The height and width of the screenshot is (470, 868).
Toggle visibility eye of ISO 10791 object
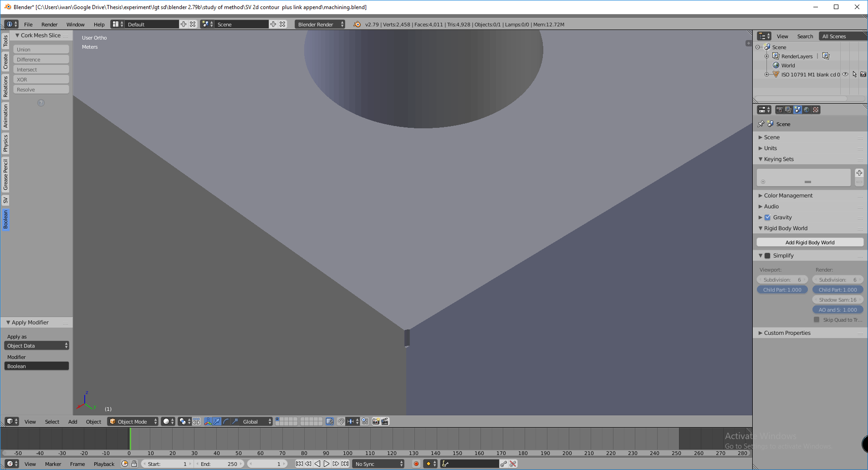[845, 74]
